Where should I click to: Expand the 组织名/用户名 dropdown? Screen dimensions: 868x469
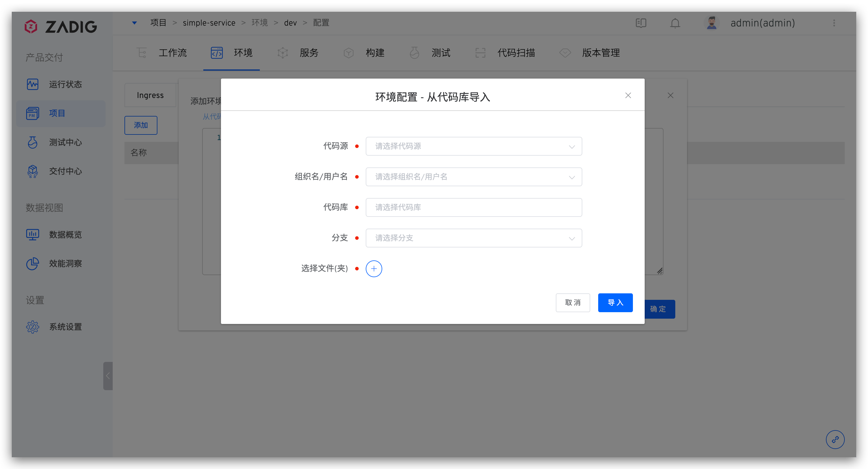click(473, 177)
